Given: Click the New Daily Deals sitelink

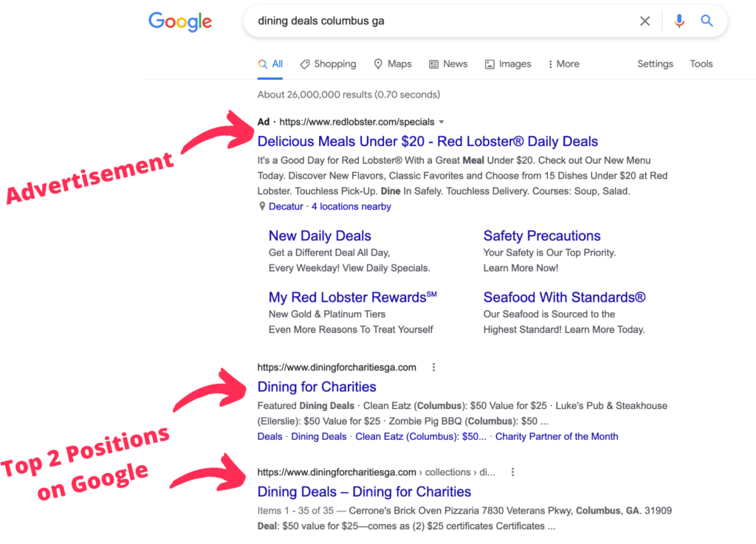Looking at the screenshot, I should coord(320,236).
